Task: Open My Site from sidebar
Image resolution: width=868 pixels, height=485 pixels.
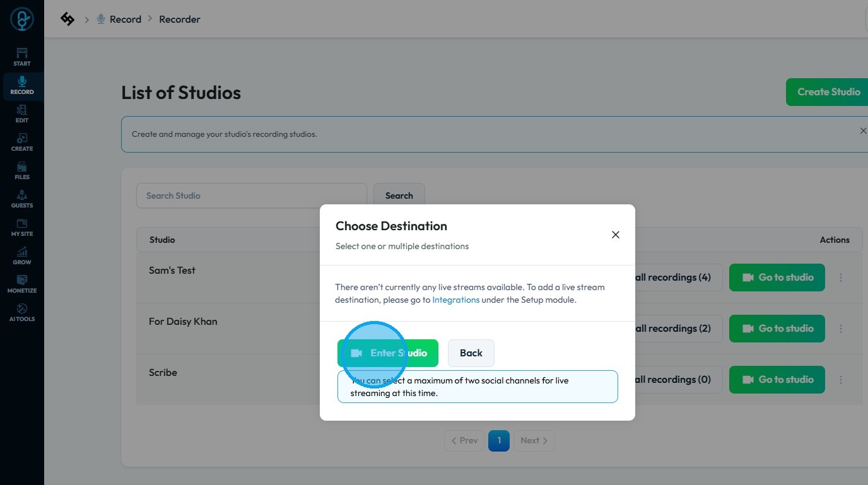Action: pos(21,227)
